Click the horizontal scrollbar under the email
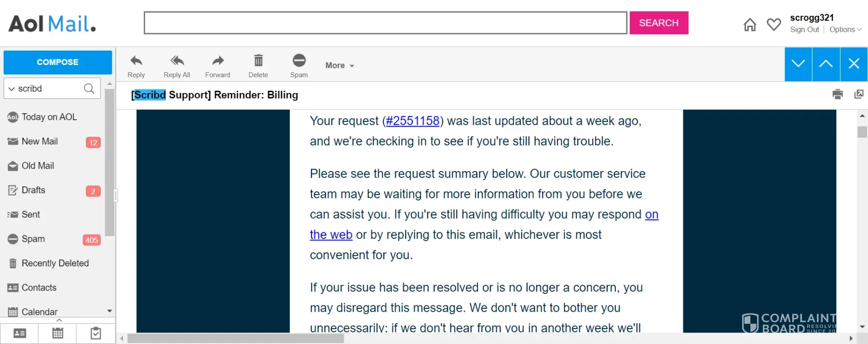868x344 pixels. tap(235, 339)
